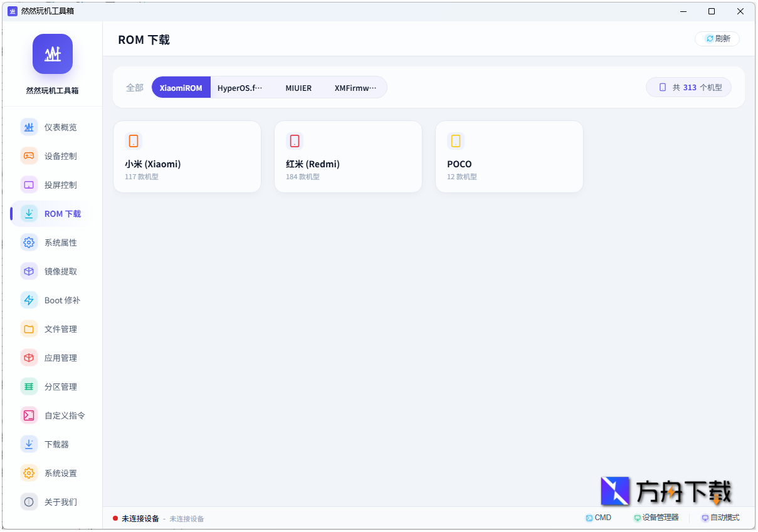Open the 小米 (Xiaomi) brand card

pyautogui.click(x=187, y=157)
